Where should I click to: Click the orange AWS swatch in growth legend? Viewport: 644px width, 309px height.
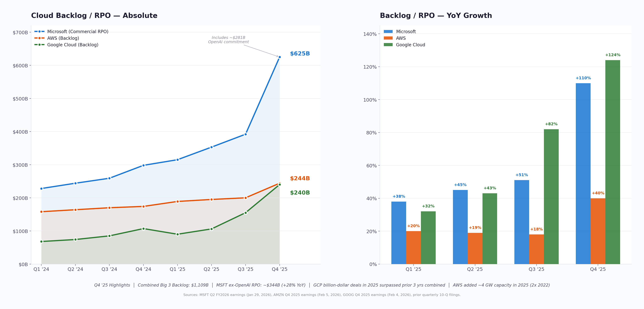tap(388, 38)
